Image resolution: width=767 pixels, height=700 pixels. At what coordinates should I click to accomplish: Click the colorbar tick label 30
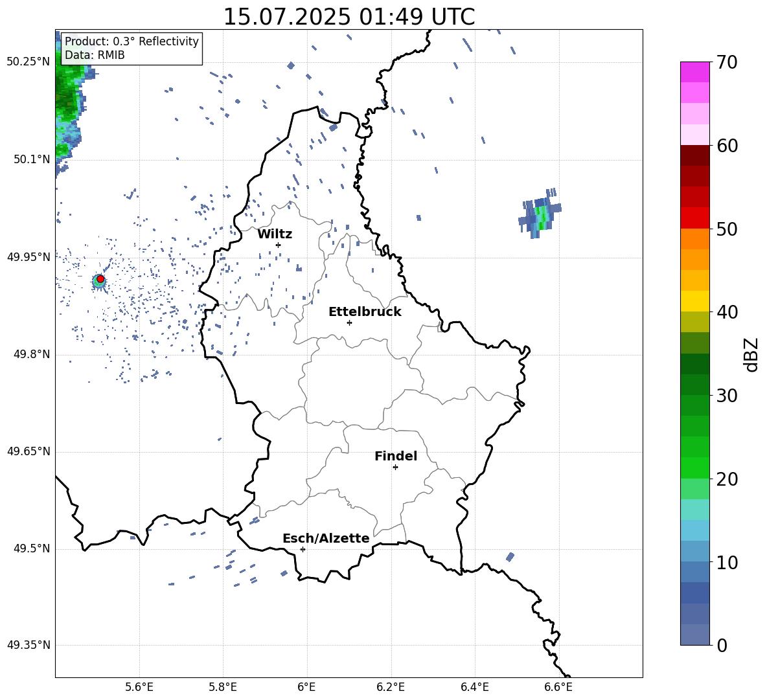tap(727, 396)
